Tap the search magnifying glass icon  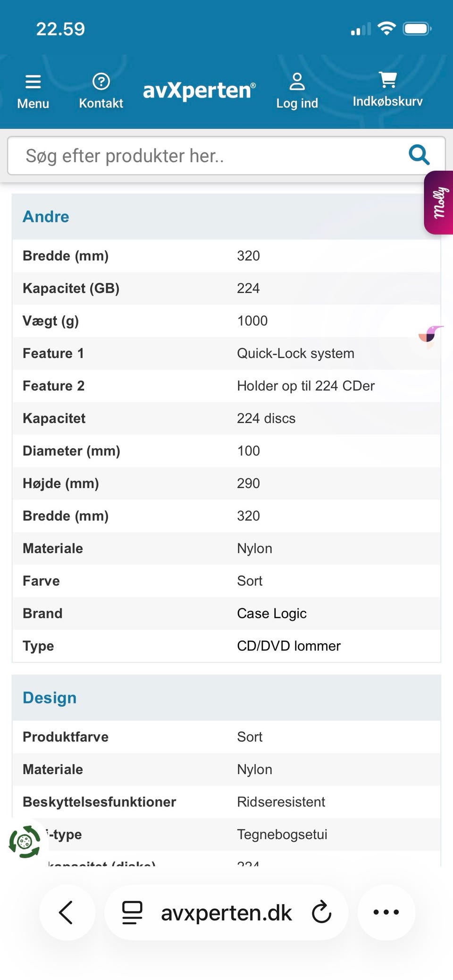(x=419, y=155)
